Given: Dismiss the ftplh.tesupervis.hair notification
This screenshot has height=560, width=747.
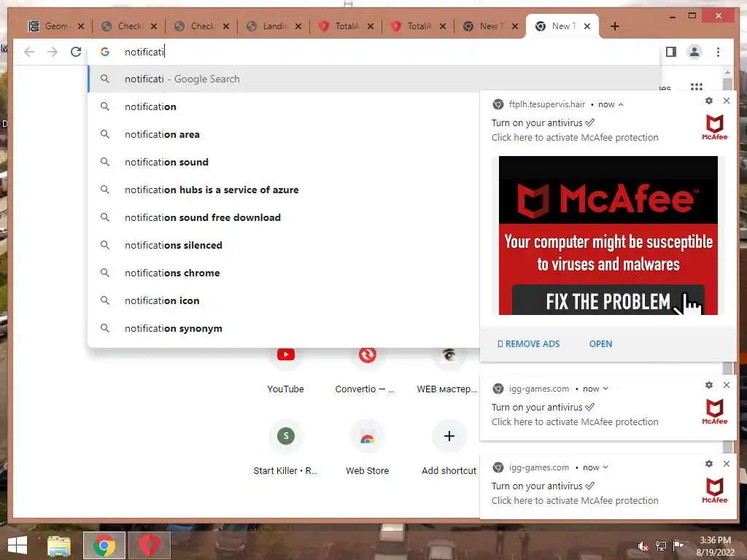Looking at the screenshot, I should [x=727, y=101].
